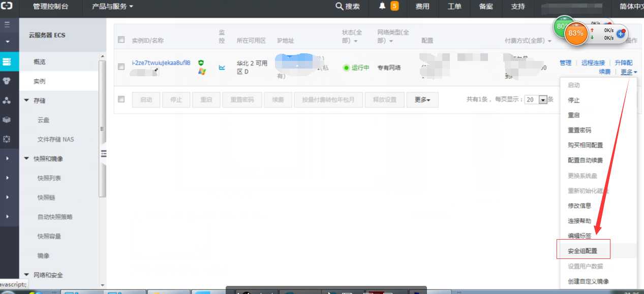Click the 升降配 link
Screen dimensions: 644x294
tap(624, 63)
